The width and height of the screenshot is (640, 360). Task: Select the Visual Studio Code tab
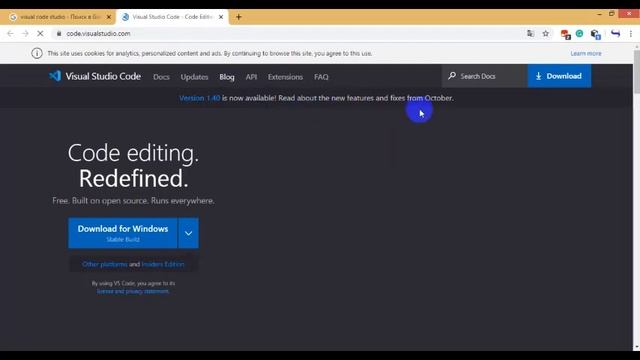coord(172,17)
